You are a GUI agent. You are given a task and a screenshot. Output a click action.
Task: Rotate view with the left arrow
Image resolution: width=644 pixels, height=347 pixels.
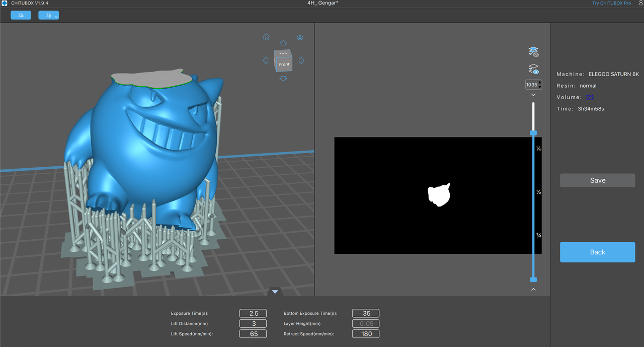tap(266, 60)
